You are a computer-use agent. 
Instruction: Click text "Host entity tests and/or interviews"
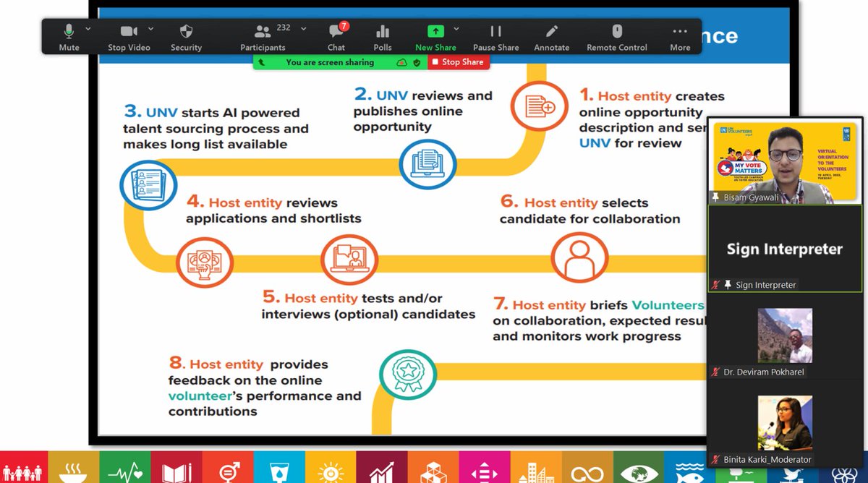(368, 306)
